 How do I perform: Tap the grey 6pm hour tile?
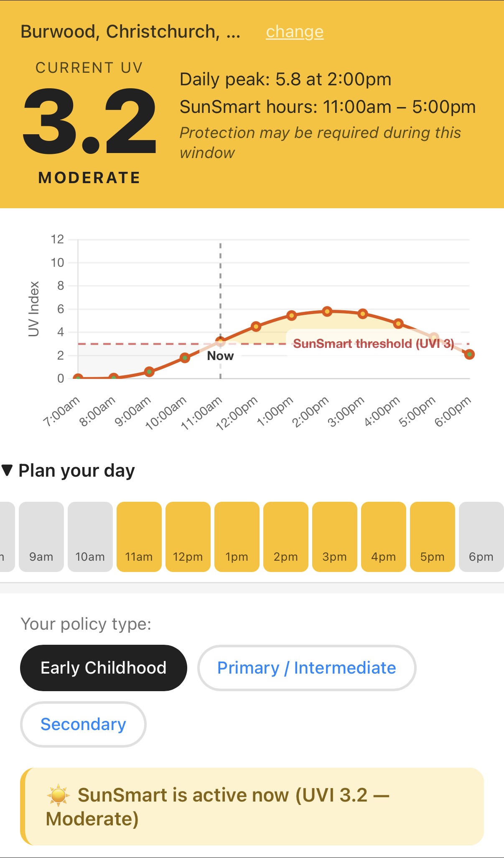click(x=481, y=536)
